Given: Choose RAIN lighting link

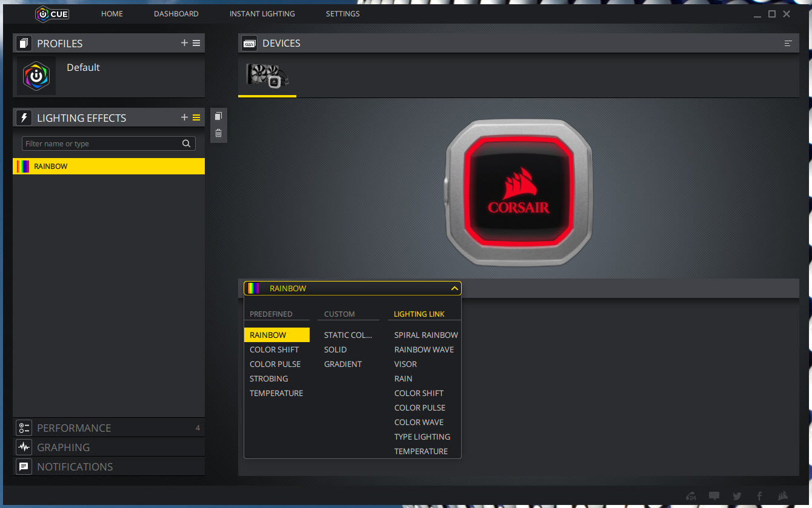Looking at the screenshot, I should tap(404, 378).
